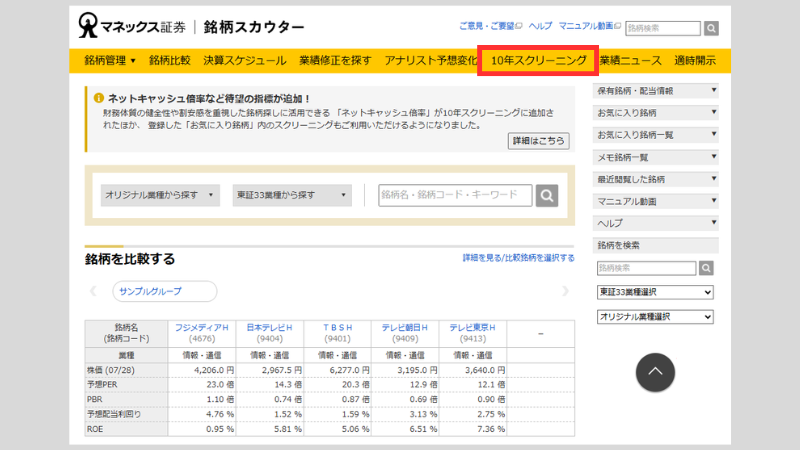Open オリジナル業種から探す dropdown
This screenshot has height=450, width=800.
tap(160, 195)
